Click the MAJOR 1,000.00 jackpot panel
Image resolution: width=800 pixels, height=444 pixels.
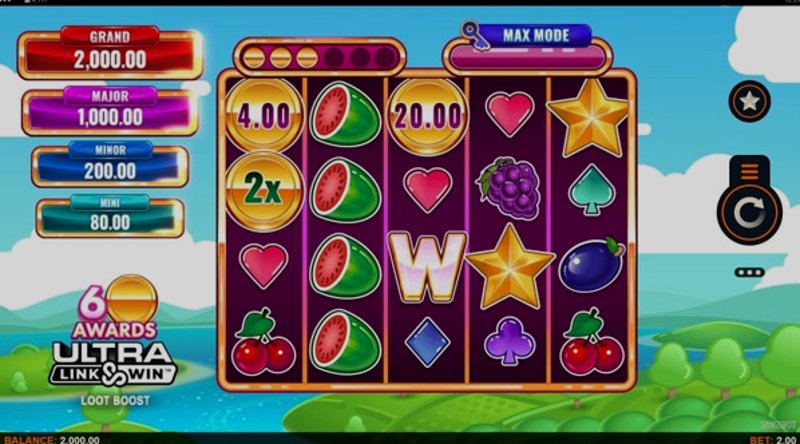110,111
